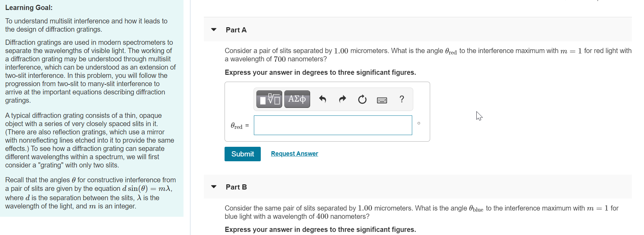Collapse the Part B section triangle
The image size is (644, 235).
(214, 187)
